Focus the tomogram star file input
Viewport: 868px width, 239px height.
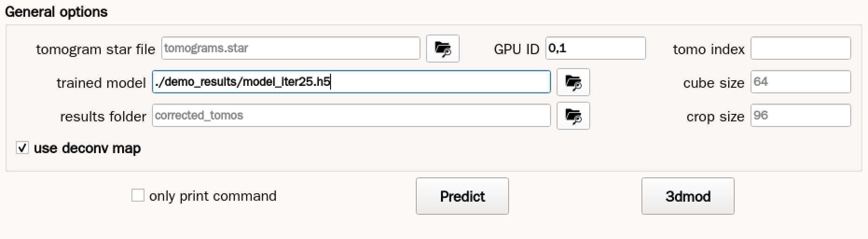click(x=290, y=49)
